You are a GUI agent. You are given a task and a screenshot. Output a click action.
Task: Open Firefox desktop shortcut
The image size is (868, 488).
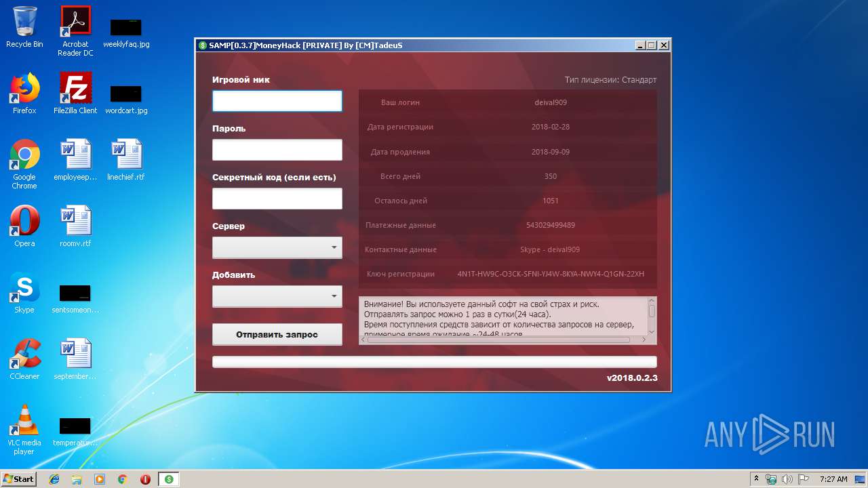click(24, 94)
